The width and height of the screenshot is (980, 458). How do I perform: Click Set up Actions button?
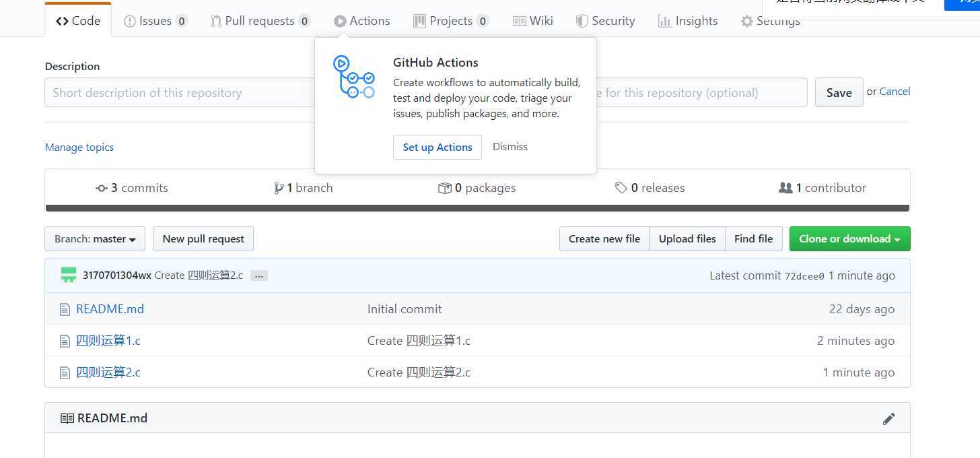[438, 147]
